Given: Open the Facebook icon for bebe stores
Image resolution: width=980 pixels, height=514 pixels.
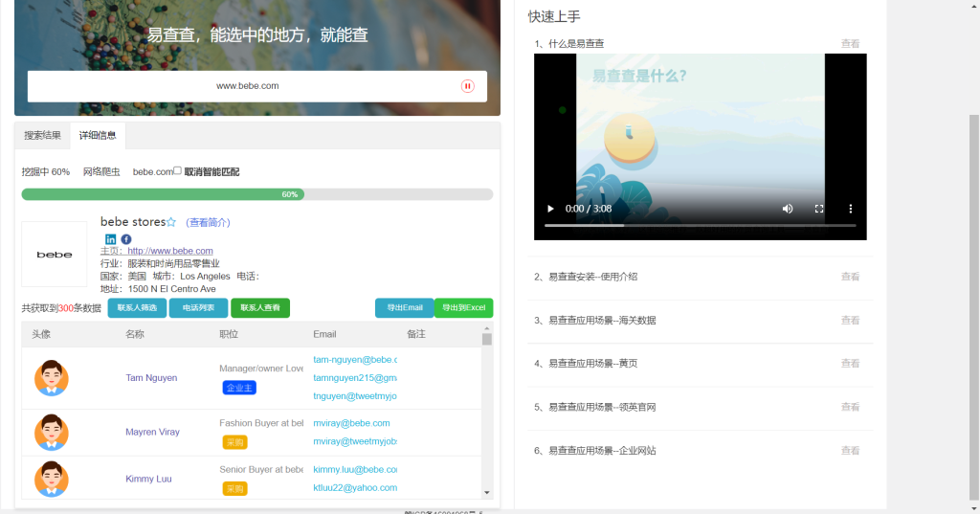Looking at the screenshot, I should 126,238.
